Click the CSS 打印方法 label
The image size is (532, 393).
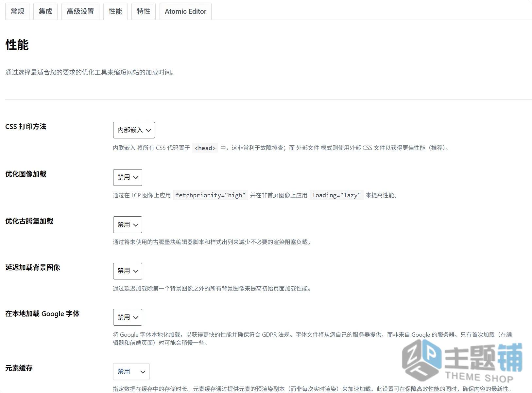[x=26, y=127]
